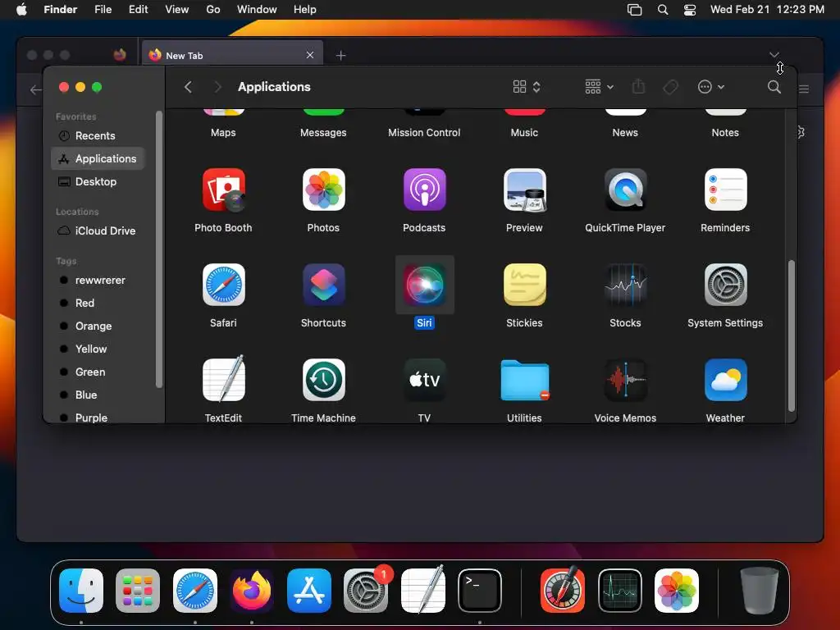Select the Voice Memos app icon
This screenshot has height=630, width=840.
tap(625, 380)
